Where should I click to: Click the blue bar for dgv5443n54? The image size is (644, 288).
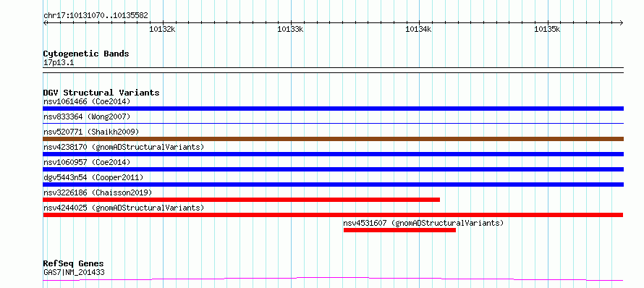point(333,185)
